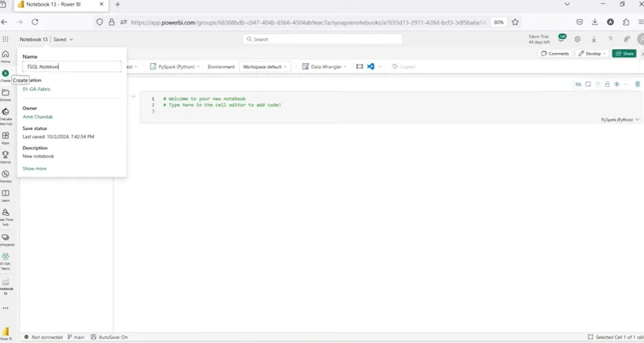Open notifications bell with badge
The width and height of the screenshot is (644, 343).
coord(561,38)
